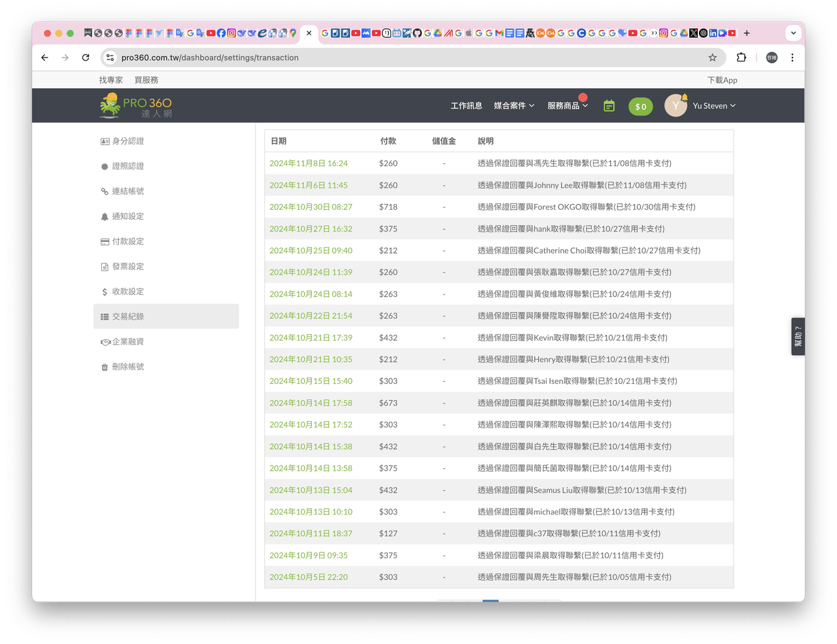
Task: Click the 工作訊息 navigation link
Action: pos(466,106)
